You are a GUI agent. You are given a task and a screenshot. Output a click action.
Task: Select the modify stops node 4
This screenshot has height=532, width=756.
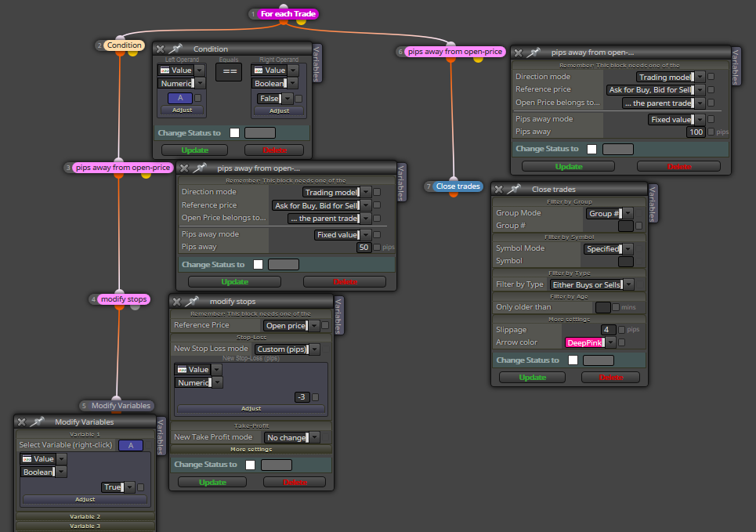point(124,299)
